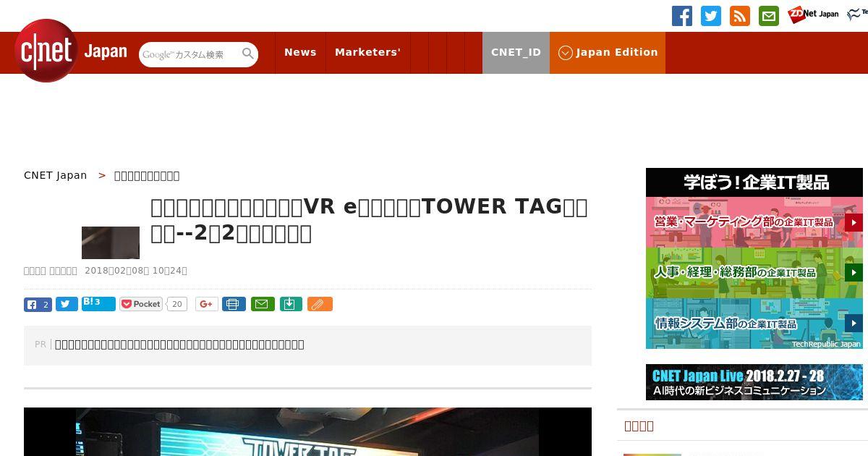Expand the Japan Edition dropdown
Viewport: 868px width, 456px height.
point(608,52)
